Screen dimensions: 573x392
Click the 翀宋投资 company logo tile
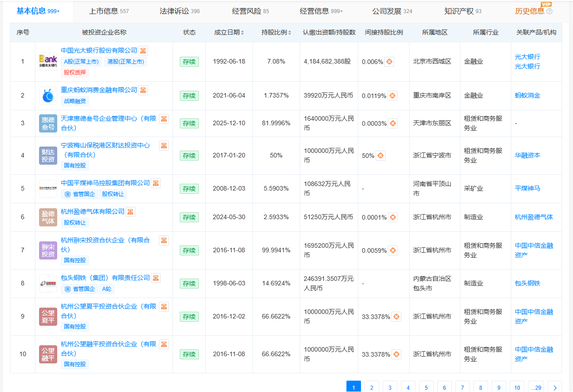pos(48,250)
